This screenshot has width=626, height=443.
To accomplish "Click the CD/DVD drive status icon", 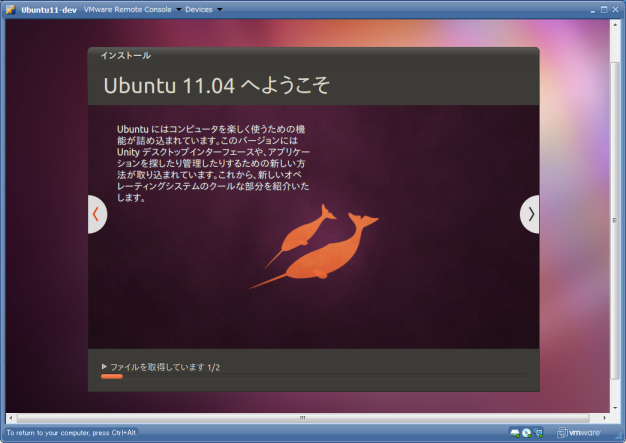I will click(527, 433).
